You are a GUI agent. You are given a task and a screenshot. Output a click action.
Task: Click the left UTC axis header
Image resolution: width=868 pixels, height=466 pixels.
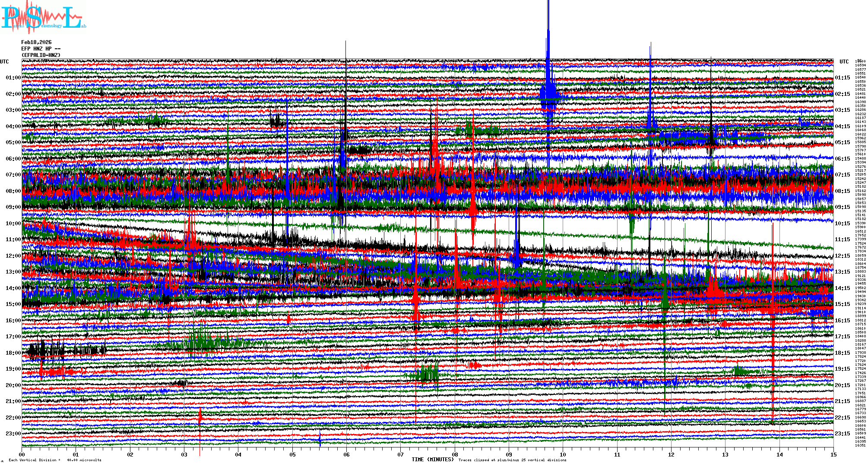pos(4,62)
